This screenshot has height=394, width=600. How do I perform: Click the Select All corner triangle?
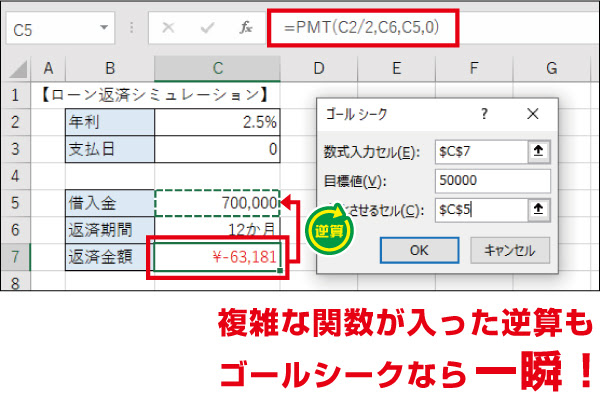pyautogui.click(x=18, y=70)
